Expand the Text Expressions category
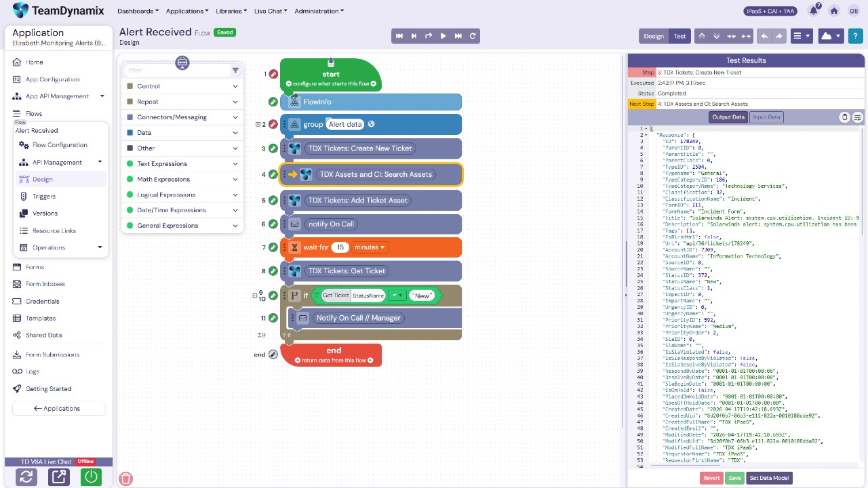The width and height of the screenshot is (868, 488). [x=182, y=163]
